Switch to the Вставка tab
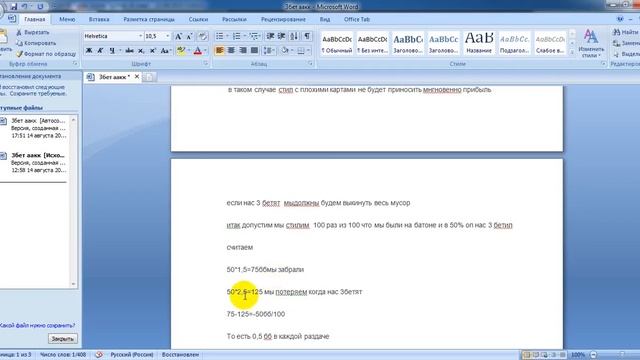This screenshot has height=360, width=640. point(99,19)
